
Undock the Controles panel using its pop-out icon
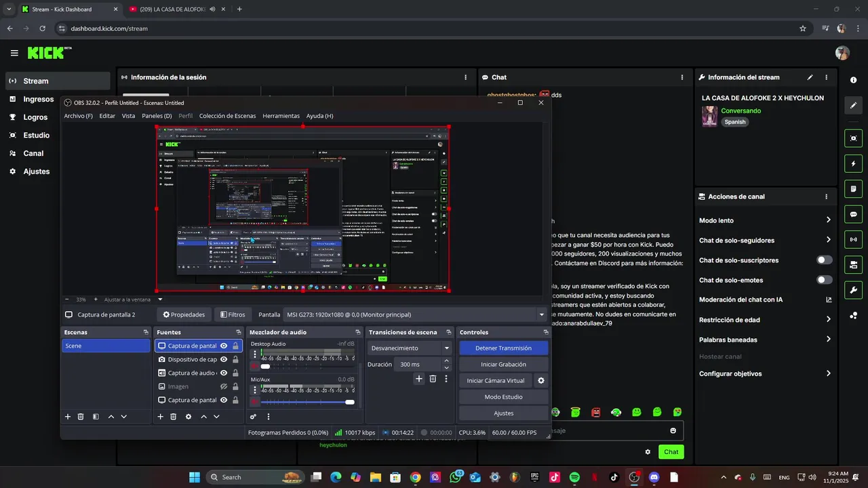[x=545, y=332]
